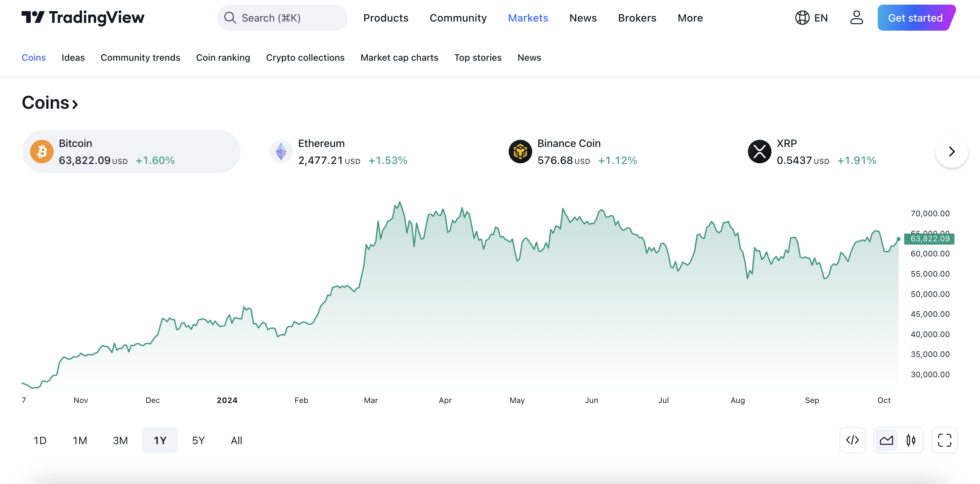Click Binance Coin's 576.68 USD price
This screenshot has height=484, width=980.
pyautogui.click(x=564, y=160)
